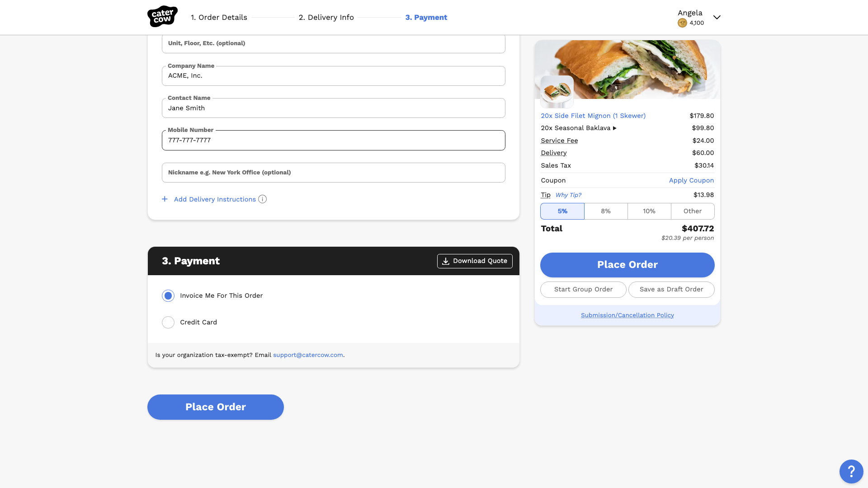Click the Delivery fee label
The width and height of the screenshot is (868, 488).
[553, 153]
